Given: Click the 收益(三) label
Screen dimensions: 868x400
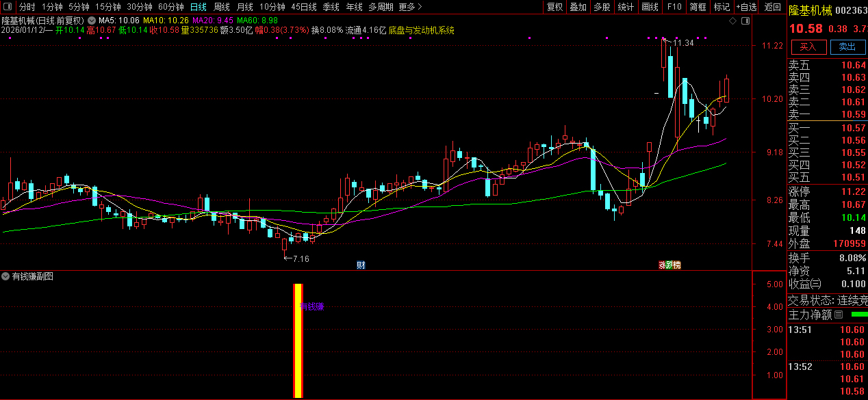Looking at the screenshot, I should (x=805, y=284).
